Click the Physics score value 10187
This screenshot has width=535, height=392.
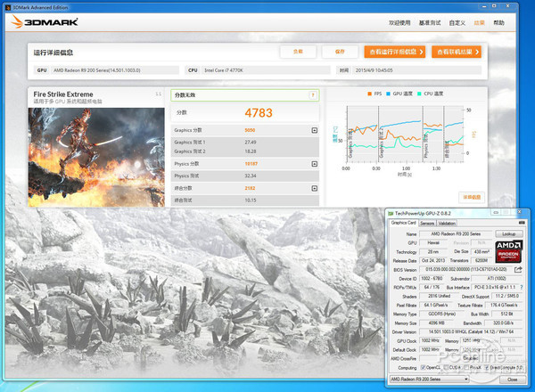click(251, 164)
